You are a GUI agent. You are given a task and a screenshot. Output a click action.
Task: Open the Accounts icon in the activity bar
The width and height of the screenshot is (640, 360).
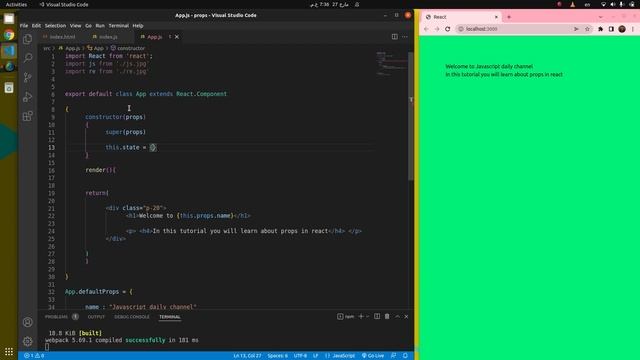[x=27, y=322]
